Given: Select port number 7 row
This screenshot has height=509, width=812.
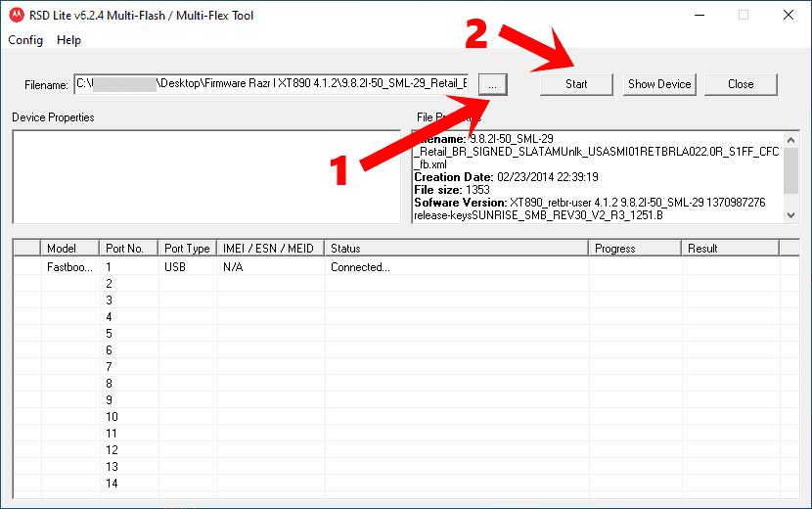Looking at the screenshot, I should pos(407,366).
